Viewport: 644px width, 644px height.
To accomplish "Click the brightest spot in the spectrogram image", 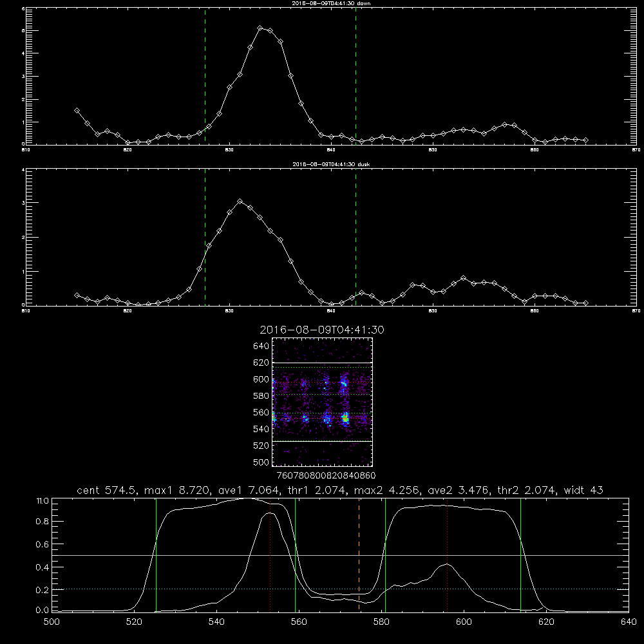I will [345, 419].
